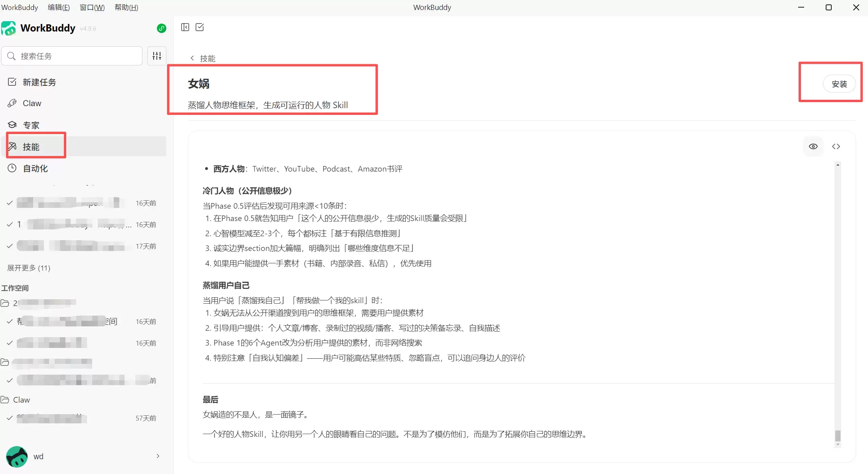Viewport: 868px width, 474px height.
Task: Open the 窗口(W) menu
Action: [x=92, y=7]
